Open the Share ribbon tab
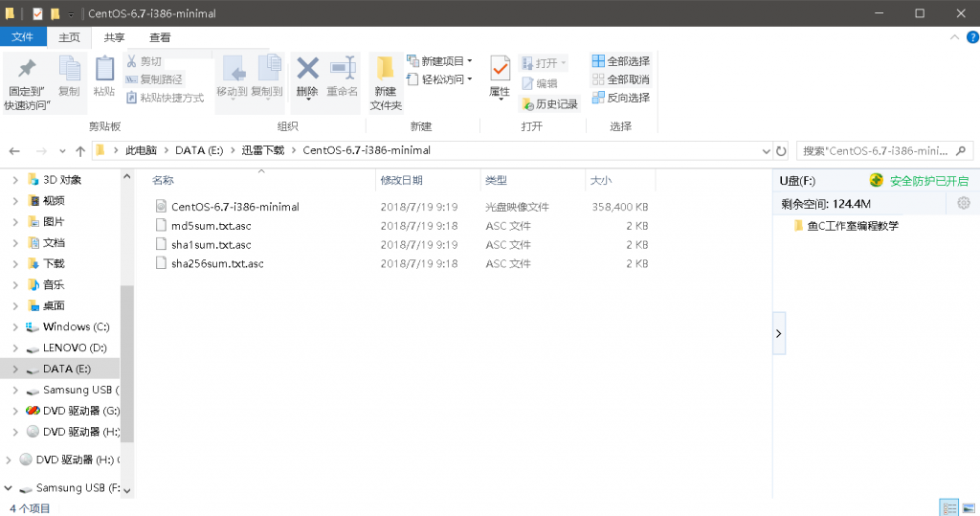 (114, 37)
